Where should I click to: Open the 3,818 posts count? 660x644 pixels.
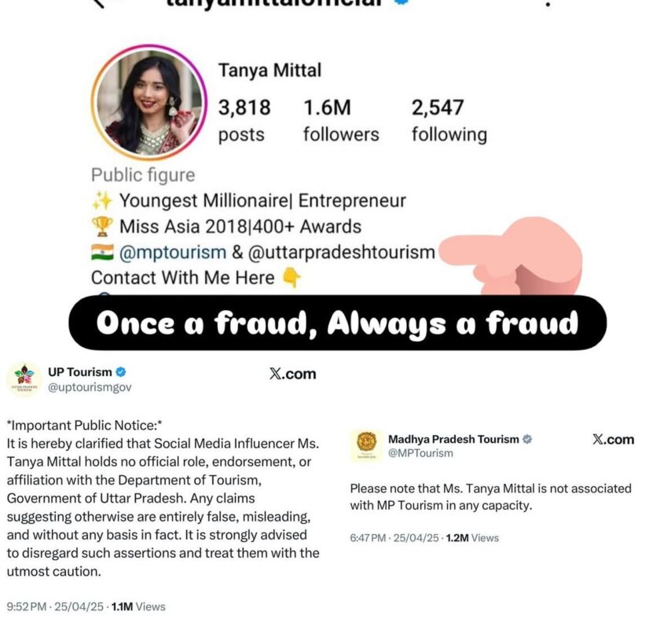[244, 120]
